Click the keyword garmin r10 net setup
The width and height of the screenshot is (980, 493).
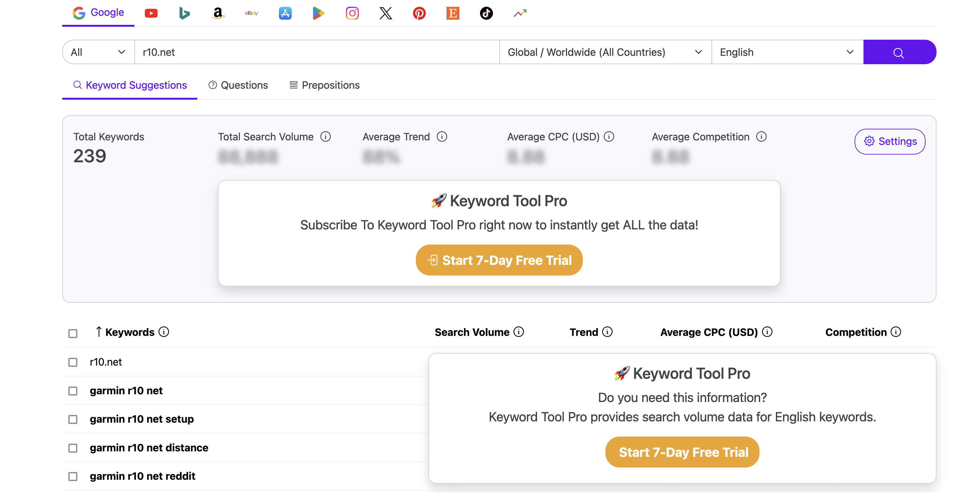[142, 419]
